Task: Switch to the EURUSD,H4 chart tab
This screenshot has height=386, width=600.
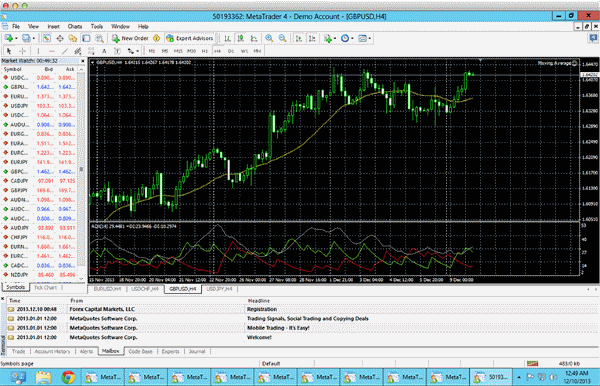Action: 108,289
